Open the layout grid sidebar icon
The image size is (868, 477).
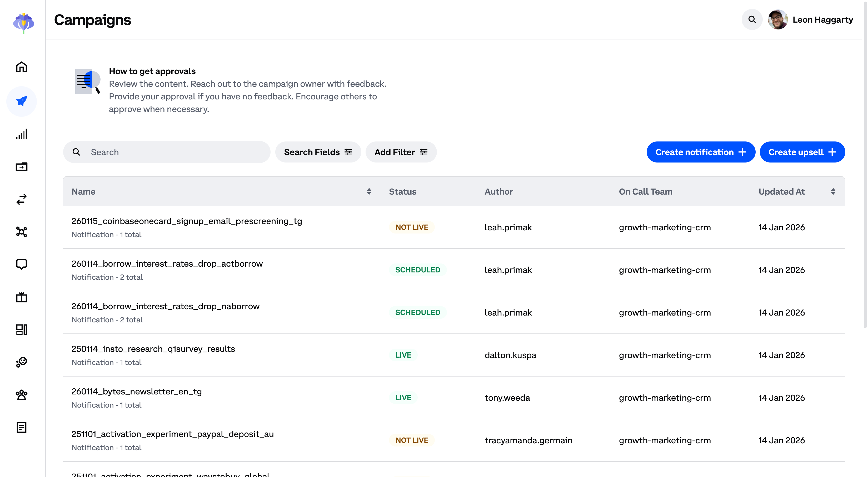[22, 329]
